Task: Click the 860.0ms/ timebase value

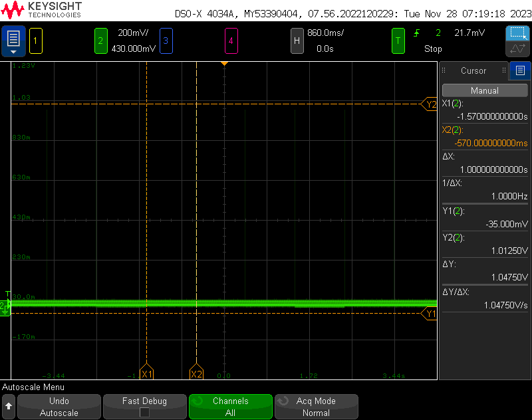Action: (x=325, y=33)
